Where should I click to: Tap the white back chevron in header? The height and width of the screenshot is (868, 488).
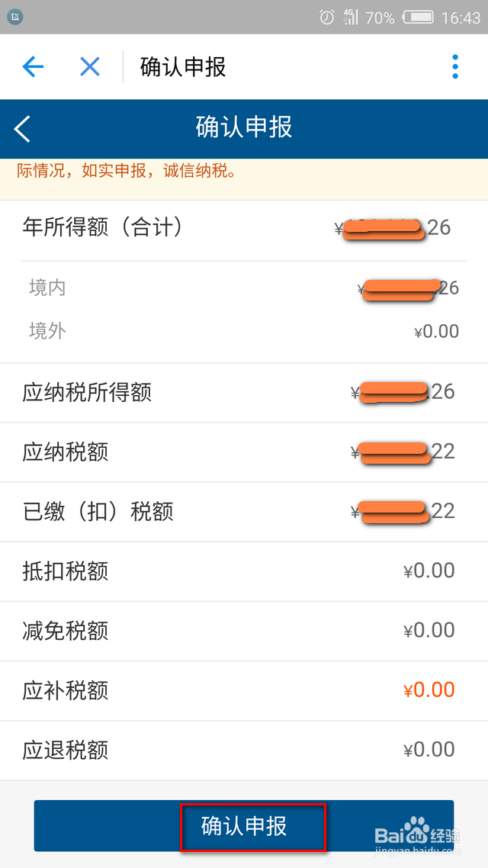point(23,129)
